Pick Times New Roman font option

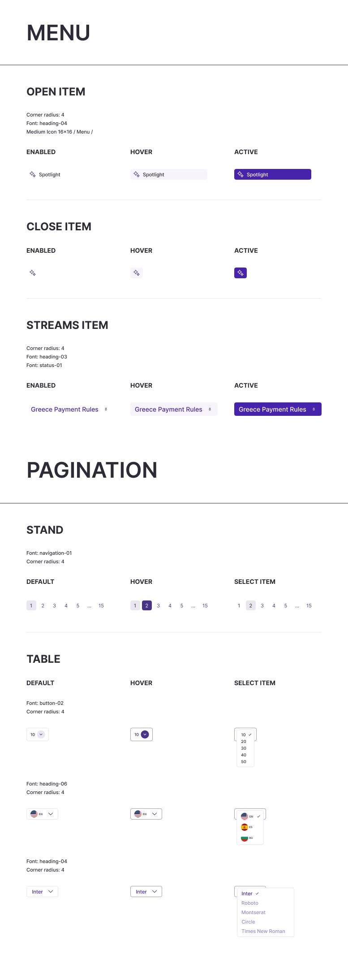click(263, 931)
